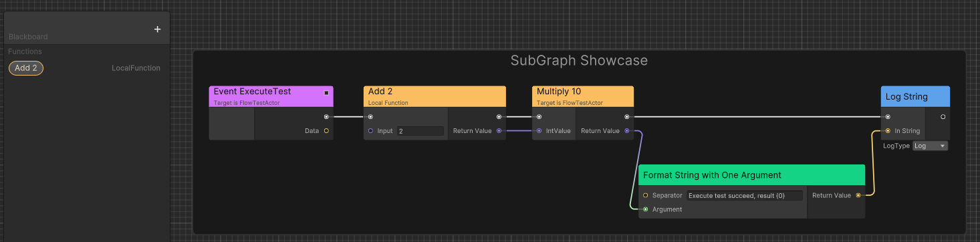Click the IntValue input port
This screenshot has width=980, height=242.
tap(539, 131)
